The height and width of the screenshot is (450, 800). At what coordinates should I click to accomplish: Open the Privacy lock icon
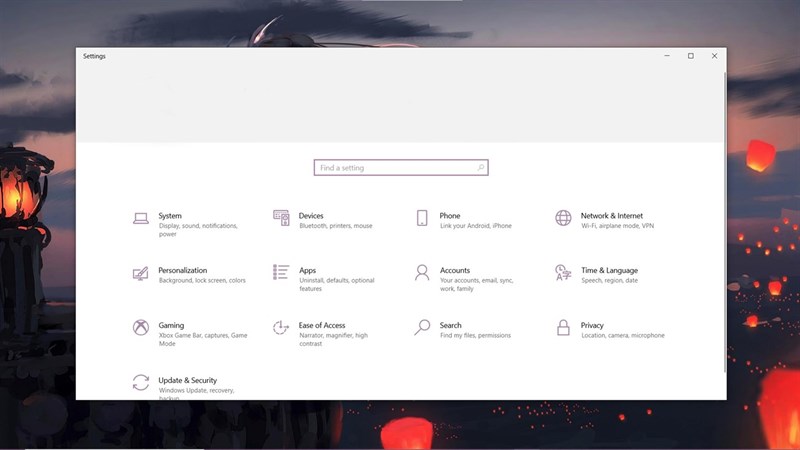(x=563, y=327)
